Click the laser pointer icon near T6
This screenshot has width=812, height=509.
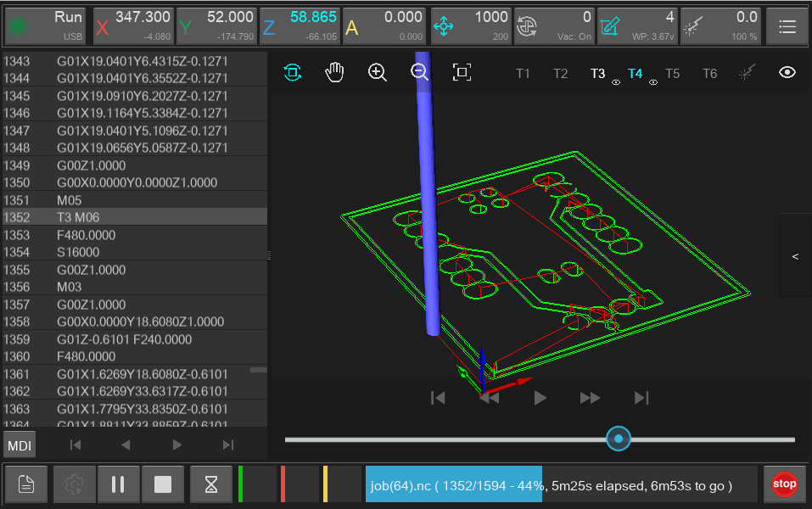(745, 72)
